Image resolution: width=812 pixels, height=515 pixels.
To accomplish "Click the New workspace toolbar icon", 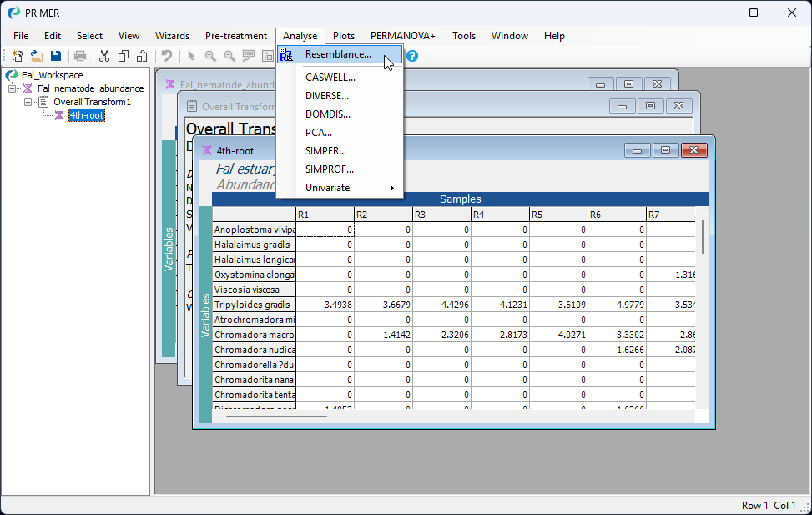I will 18,56.
